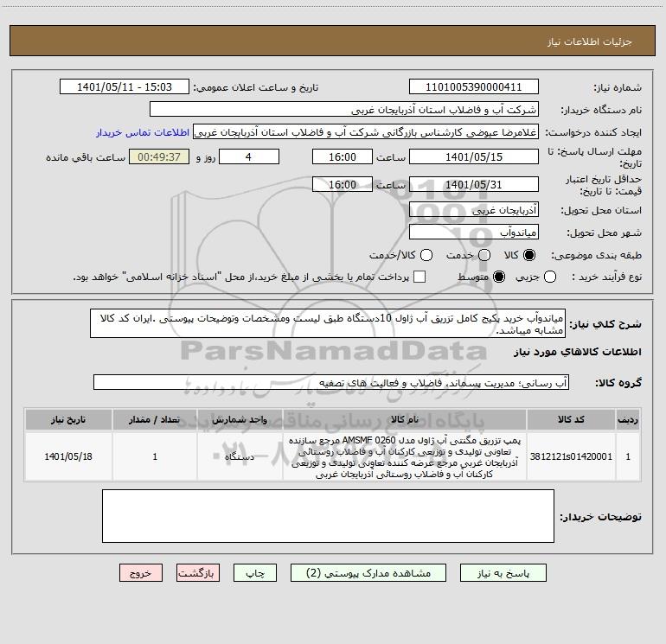Click the کد کالا column header

[x=571, y=419]
